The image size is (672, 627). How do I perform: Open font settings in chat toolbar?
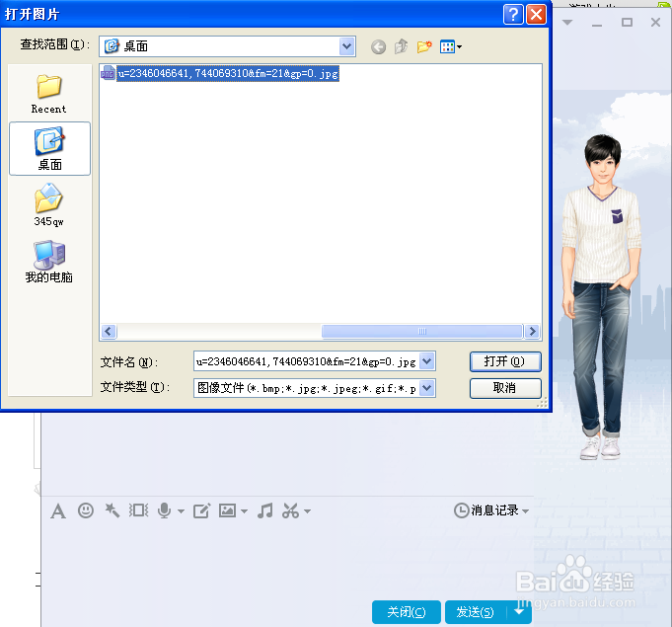tap(58, 511)
